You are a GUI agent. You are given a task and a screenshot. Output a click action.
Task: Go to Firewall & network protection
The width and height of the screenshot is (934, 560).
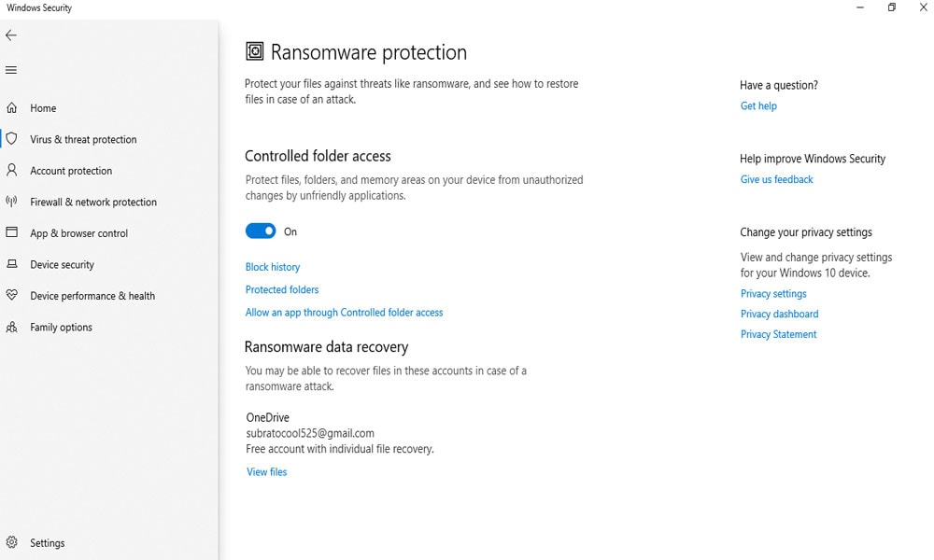pyautogui.click(x=93, y=202)
